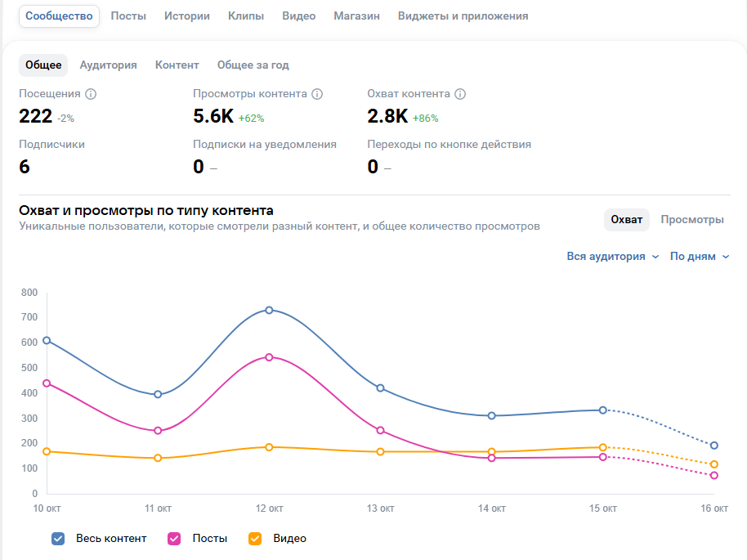This screenshot has width=747, height=560.
Task: Select the Магазин tab
Action: pos(356,16)
